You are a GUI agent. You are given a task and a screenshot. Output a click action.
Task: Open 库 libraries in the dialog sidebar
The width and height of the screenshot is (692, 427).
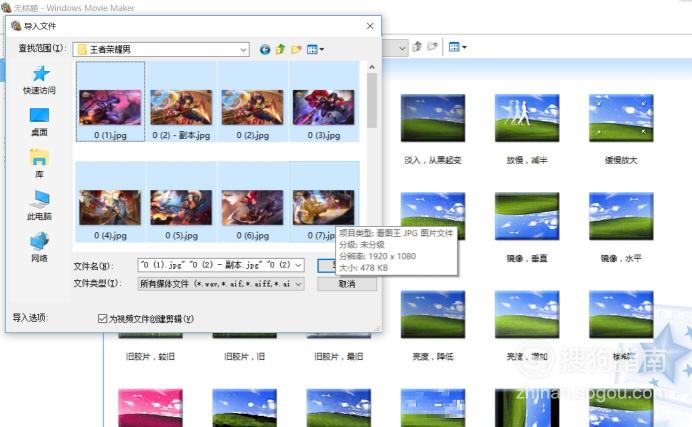pyautogui.click(x=39, y=164)
